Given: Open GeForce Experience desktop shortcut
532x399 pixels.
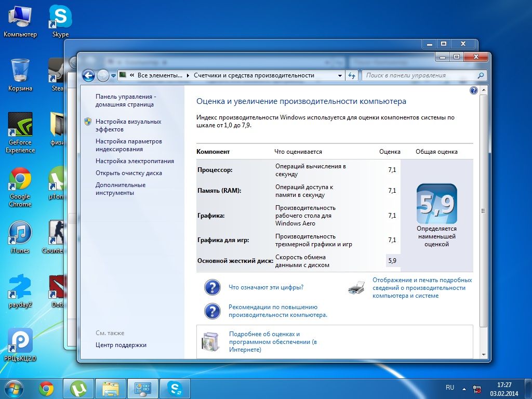Looking at the screenshot, I should click(x=20, y=132).
